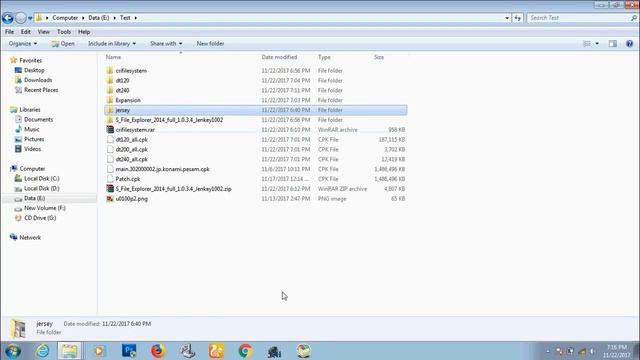Open address bar history dropdown
640x360 pixels.
tap(507, 18)
